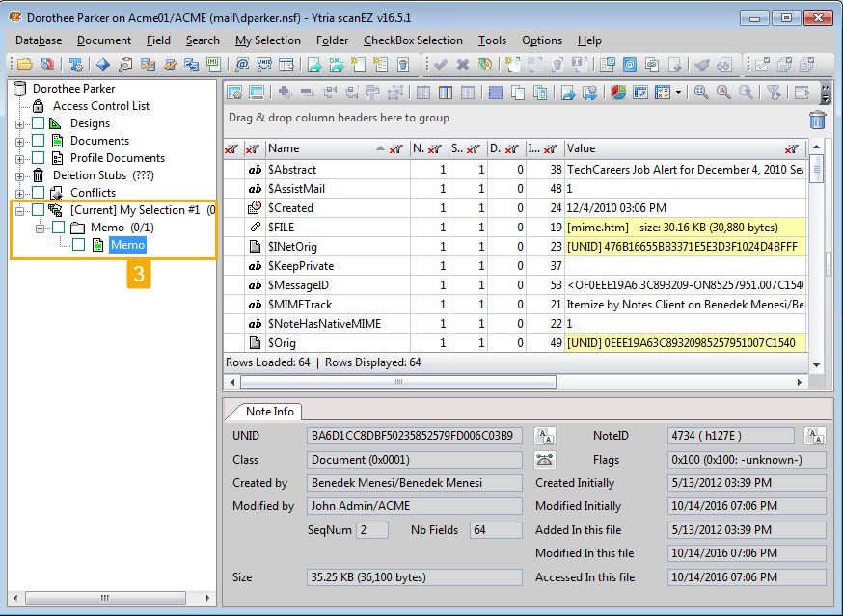Click the yellow open database folder icon
The height and width of the screenshot is (616, 843).
click(24, 65)
